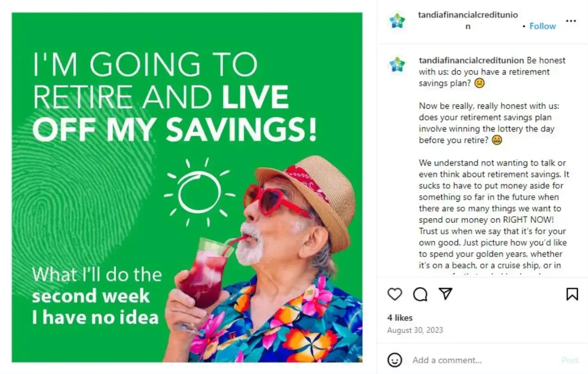
Task: Click the sweat-smile emoji after the lottery question
Action: pos(498,140)
